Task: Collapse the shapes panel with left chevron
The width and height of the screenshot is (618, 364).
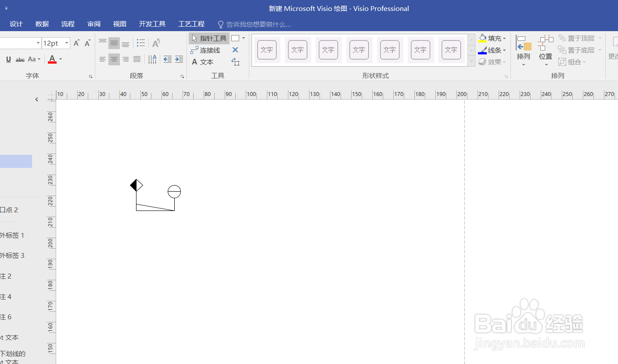Action: pyautogui.click(x=36, y=99)
